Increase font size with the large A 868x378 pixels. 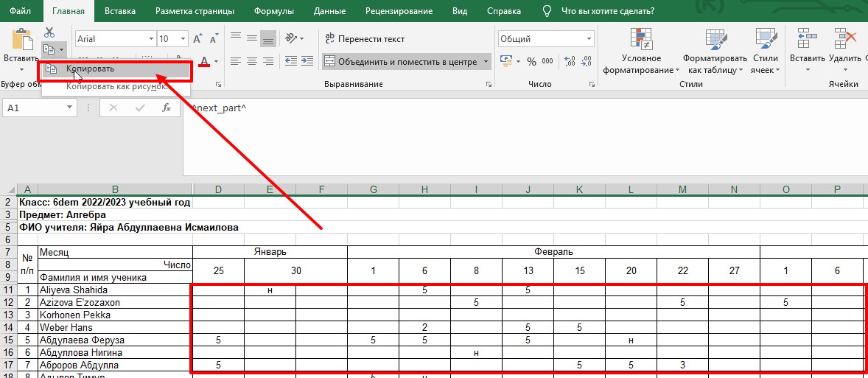coord(197,39)
